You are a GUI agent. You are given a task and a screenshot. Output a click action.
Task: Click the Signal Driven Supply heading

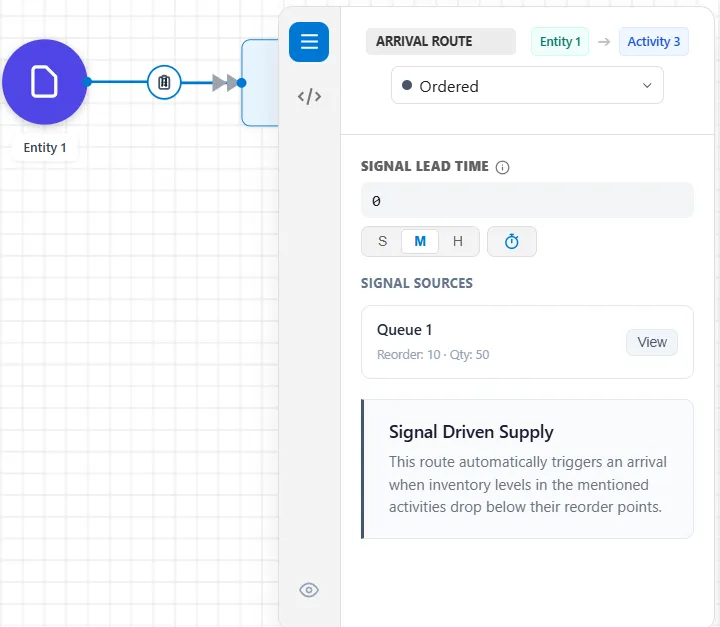click(471, 432)
